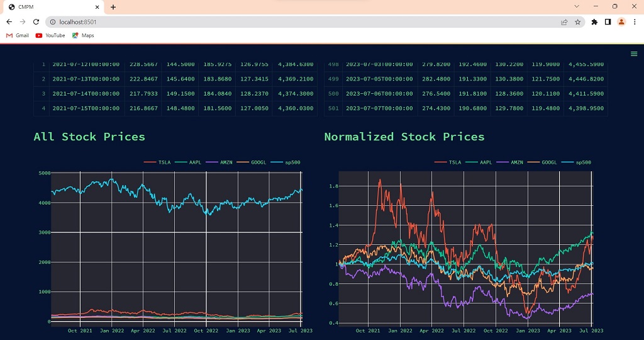Select the 2023-07-06T00:00:00 date cell
The height and width of the screenshot is (340, 644).
click(x=379, y=94)
